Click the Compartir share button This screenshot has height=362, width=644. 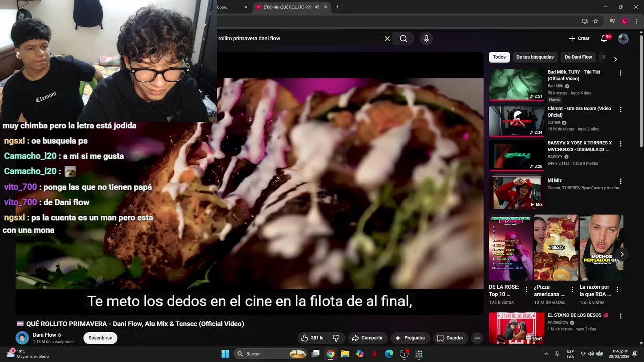(x=367, y=338)
